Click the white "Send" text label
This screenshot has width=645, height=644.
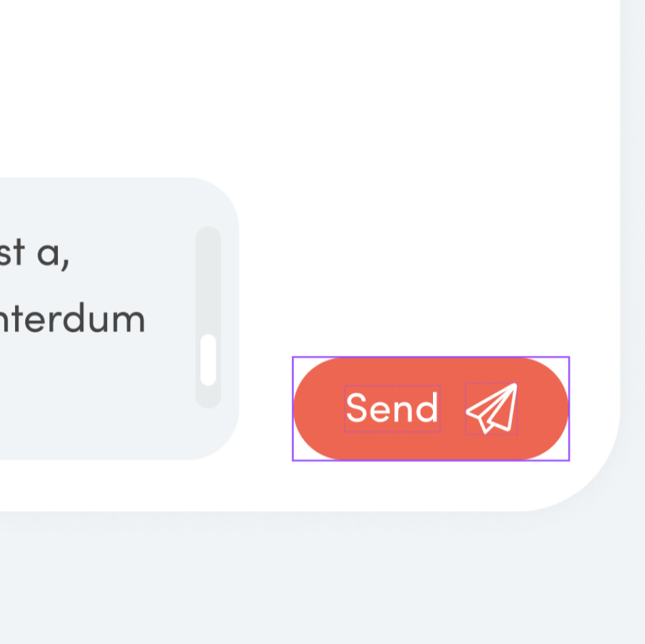[x=392, y=408]
